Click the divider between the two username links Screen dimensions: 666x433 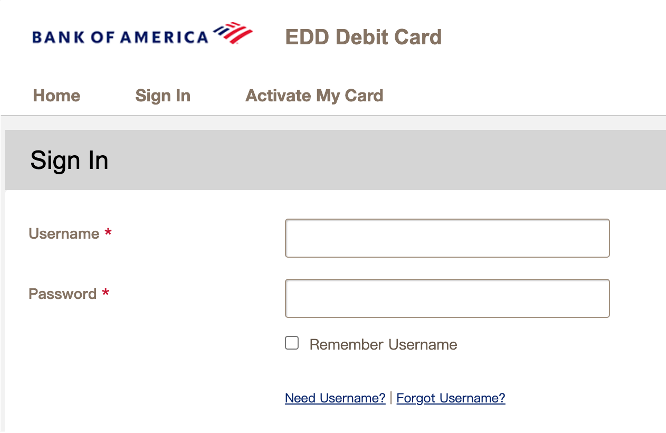[x=391, y=398]
